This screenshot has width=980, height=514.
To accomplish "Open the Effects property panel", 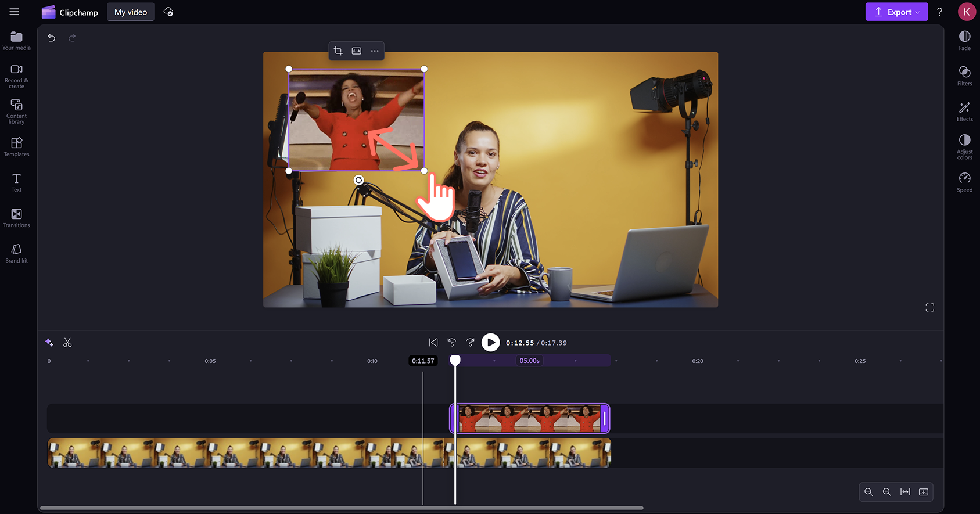I will tap(964, 112).
